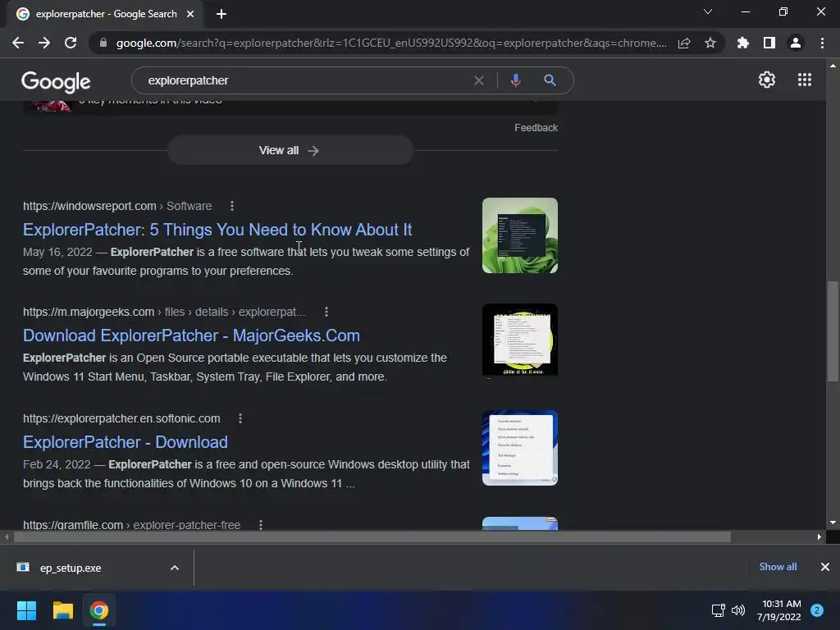Open ExplorerPatcher: 5 Things You Need result

tap(217, 230)
